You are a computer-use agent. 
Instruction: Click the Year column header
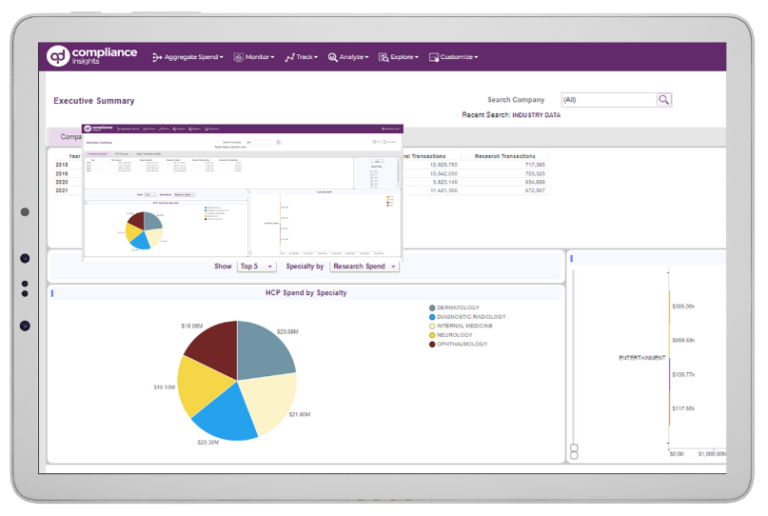coord(74,156)
